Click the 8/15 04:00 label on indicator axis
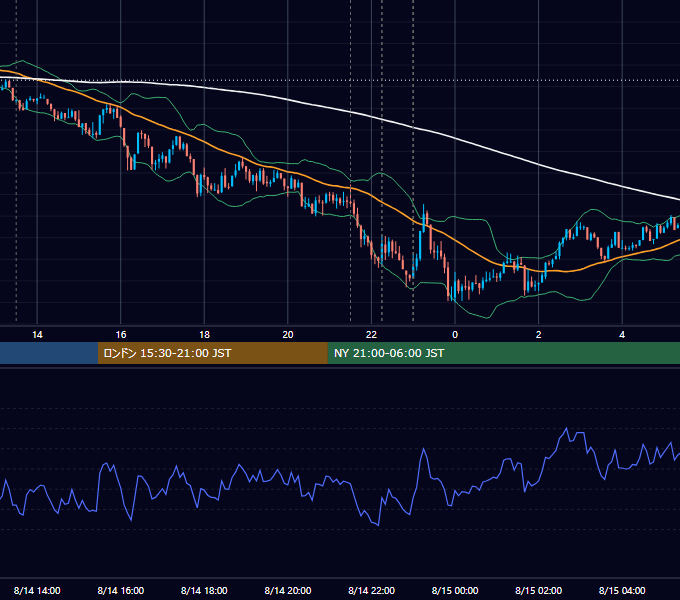This screenshot has height=600, width=680. click(x=622, y=590)
